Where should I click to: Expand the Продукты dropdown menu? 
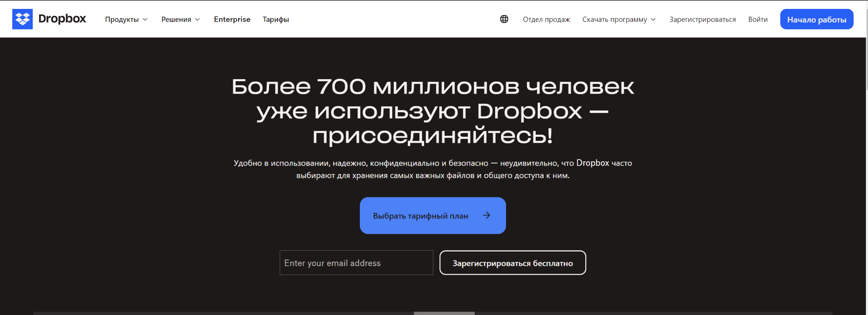(126, 19)
